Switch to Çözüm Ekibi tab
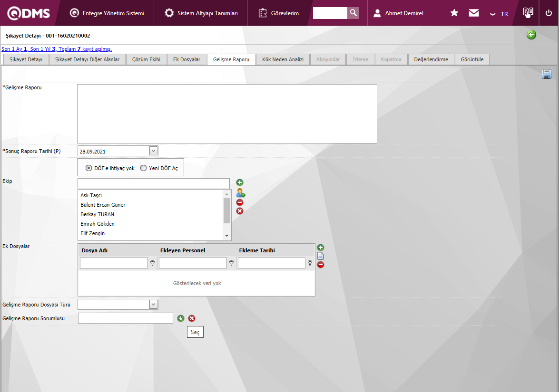The width and height of the screenshot is (559, 392). click(x=146, y=59)
